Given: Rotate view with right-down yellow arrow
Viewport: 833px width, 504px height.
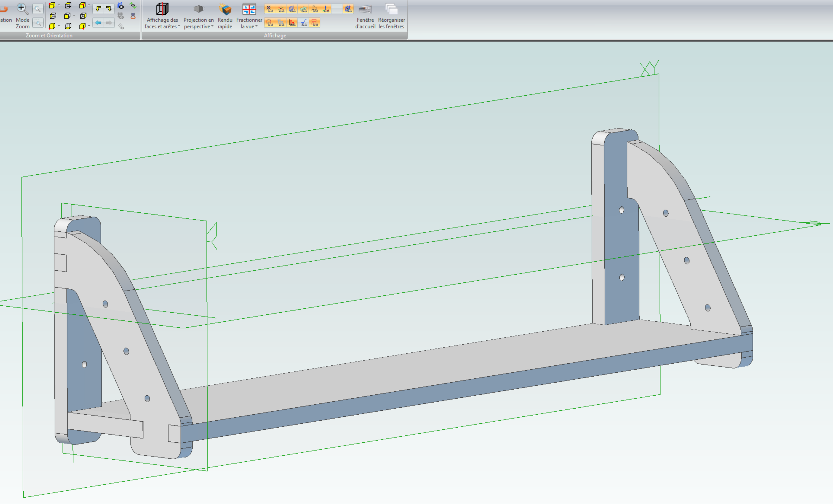Looking at the screenshot, I should 109,8.
